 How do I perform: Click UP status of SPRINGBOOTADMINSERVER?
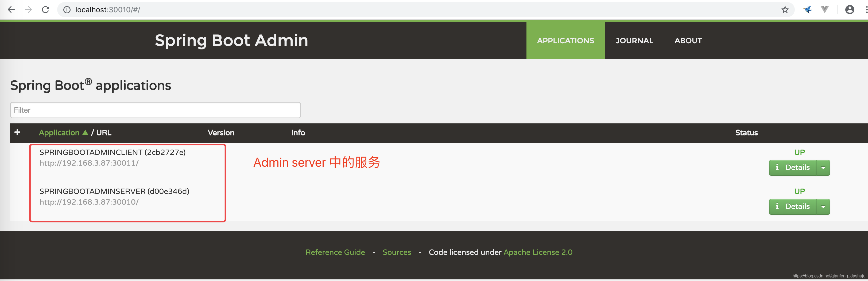point(799,191)
